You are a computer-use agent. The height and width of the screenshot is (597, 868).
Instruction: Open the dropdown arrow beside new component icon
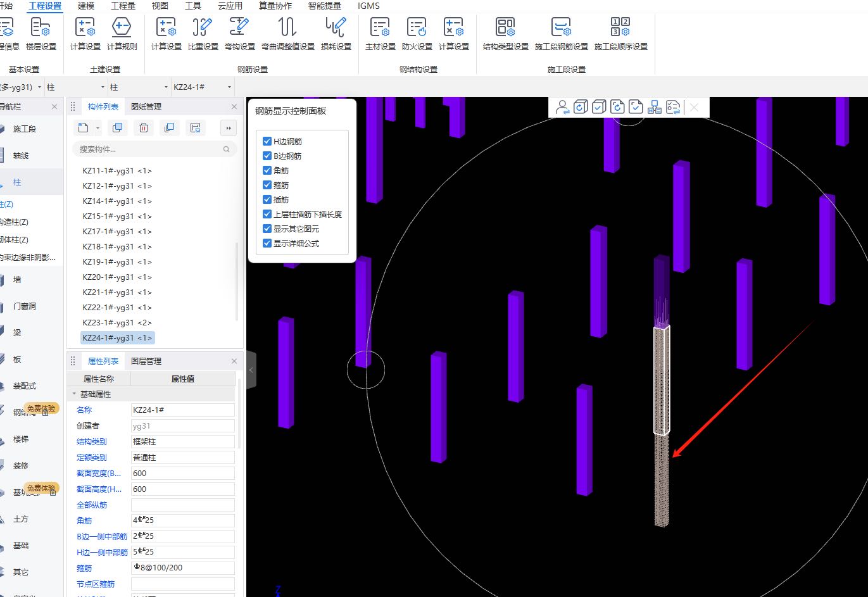97,128
